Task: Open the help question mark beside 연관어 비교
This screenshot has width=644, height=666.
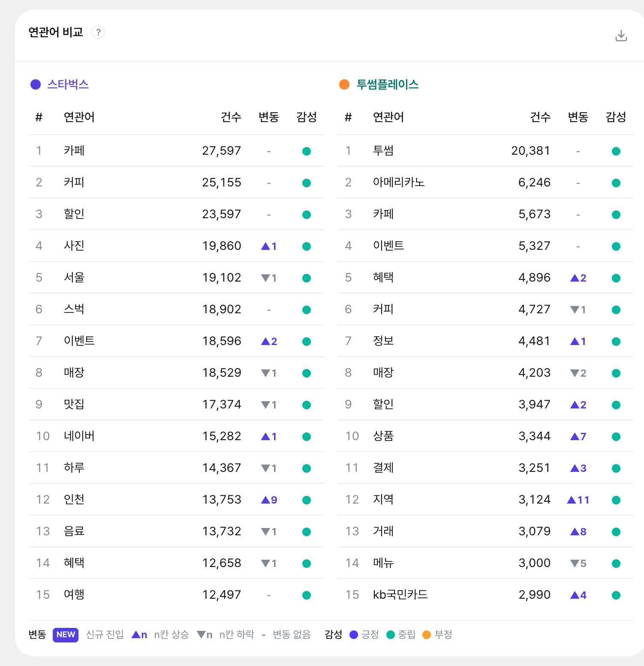Action: coord(98,32)
